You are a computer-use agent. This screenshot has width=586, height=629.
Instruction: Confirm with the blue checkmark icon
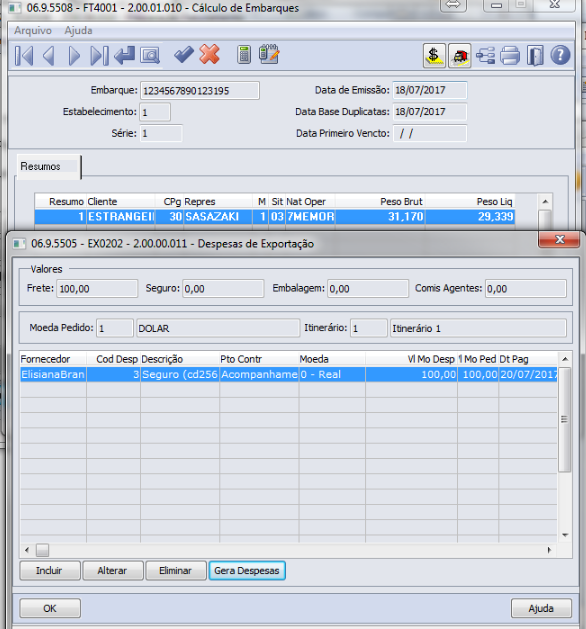tap(184, 55)
